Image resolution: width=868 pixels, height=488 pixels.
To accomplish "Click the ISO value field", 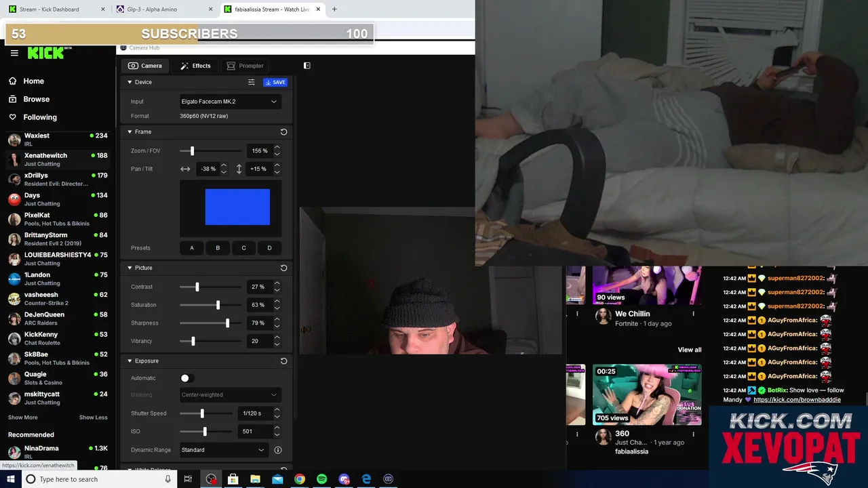I will 254,432.
